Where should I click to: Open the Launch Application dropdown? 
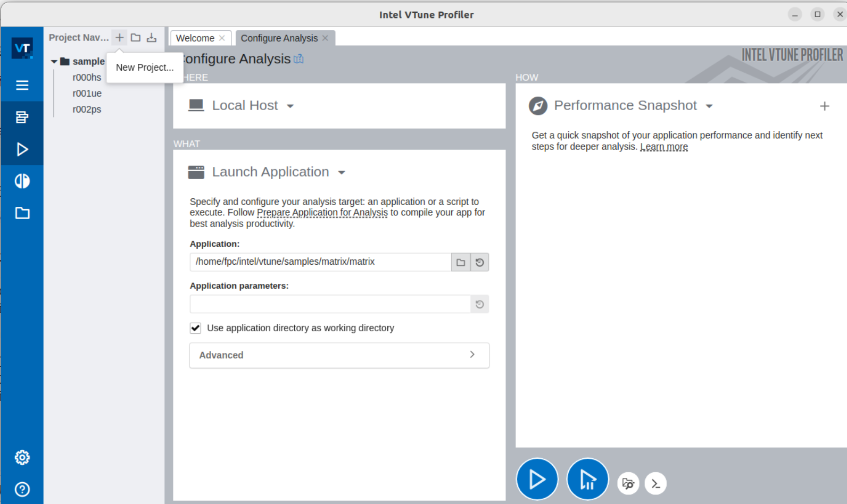(x=342, y=173)
